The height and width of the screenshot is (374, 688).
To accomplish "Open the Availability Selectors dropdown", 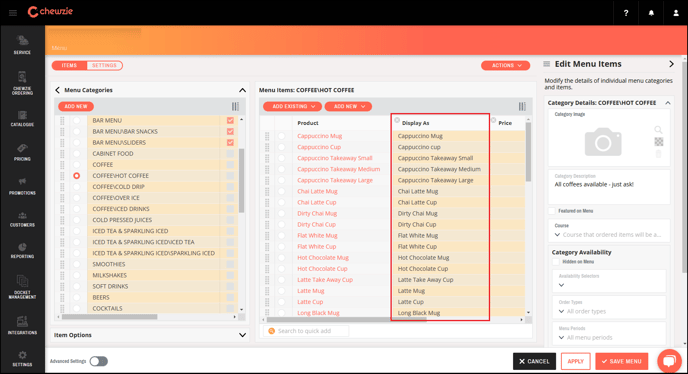I will [609, 281].
